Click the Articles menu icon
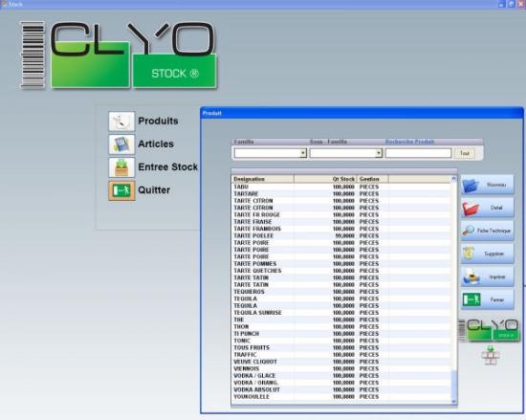 tap(121, 144)
